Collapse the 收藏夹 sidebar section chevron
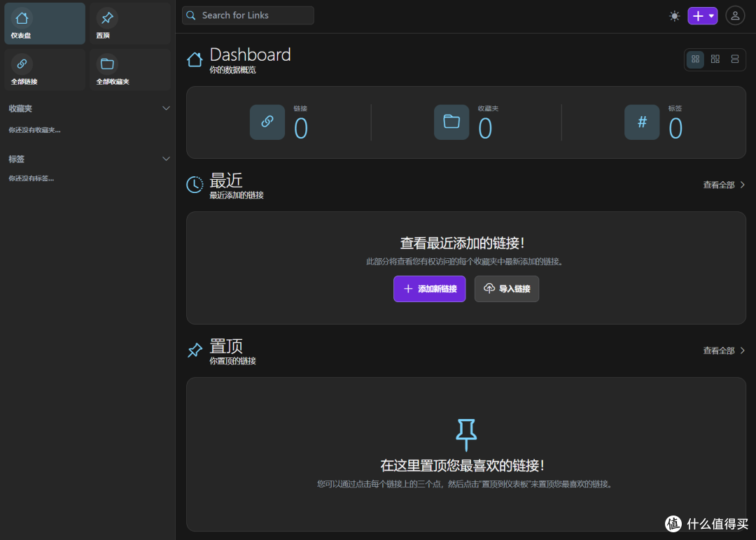Image resolution: width=756 pixels, height=540 pixels. tap(166, 108)
